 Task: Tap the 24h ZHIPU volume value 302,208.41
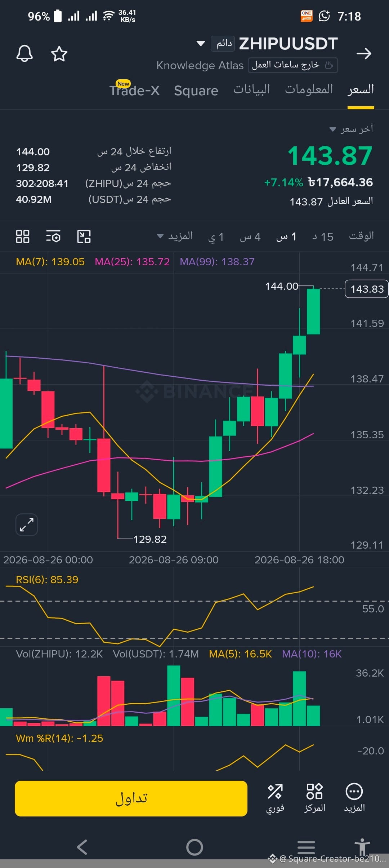coord(42,183)
